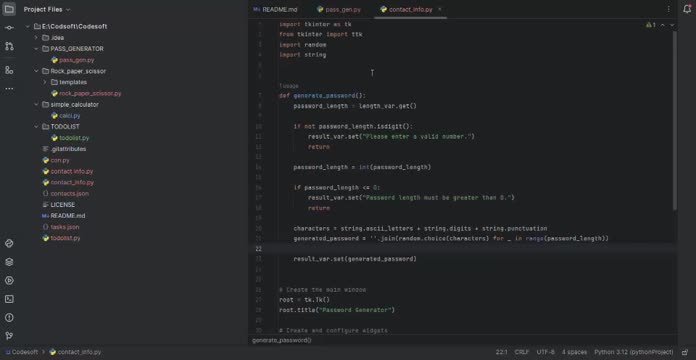The image size is (696, 360).
Task: Open the Commit tool window icon
Action: [9, 28]
